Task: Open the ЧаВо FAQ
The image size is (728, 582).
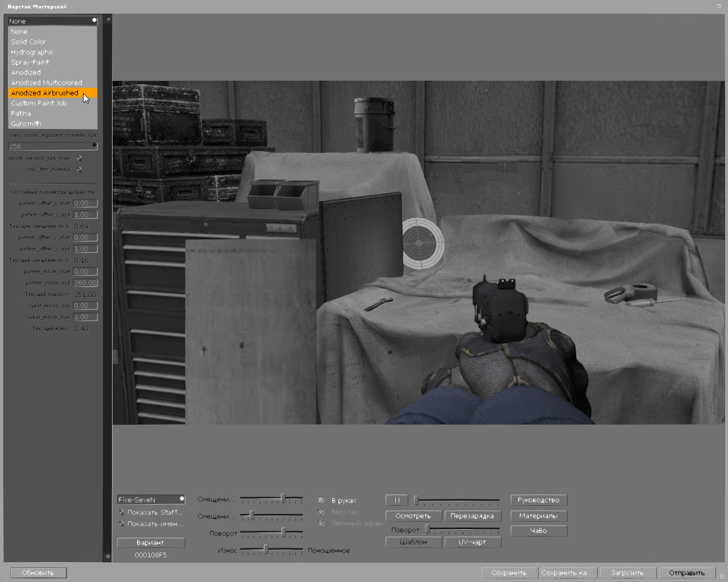Action: coord(539,531)
